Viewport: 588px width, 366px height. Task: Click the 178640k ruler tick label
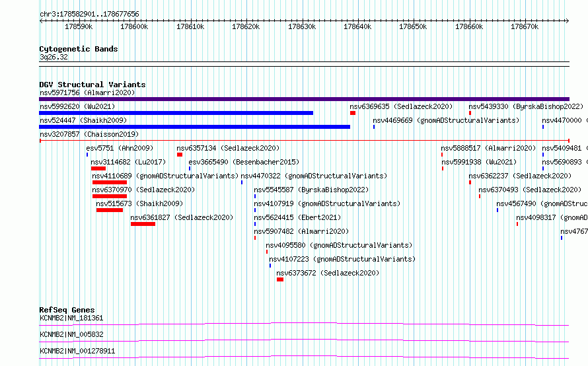tap(357, 26)
